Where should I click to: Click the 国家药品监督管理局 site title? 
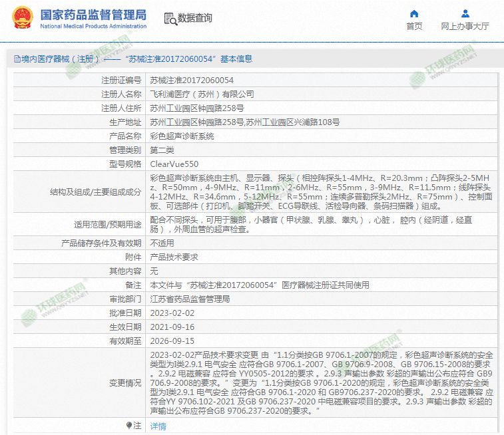pos(93,15)
